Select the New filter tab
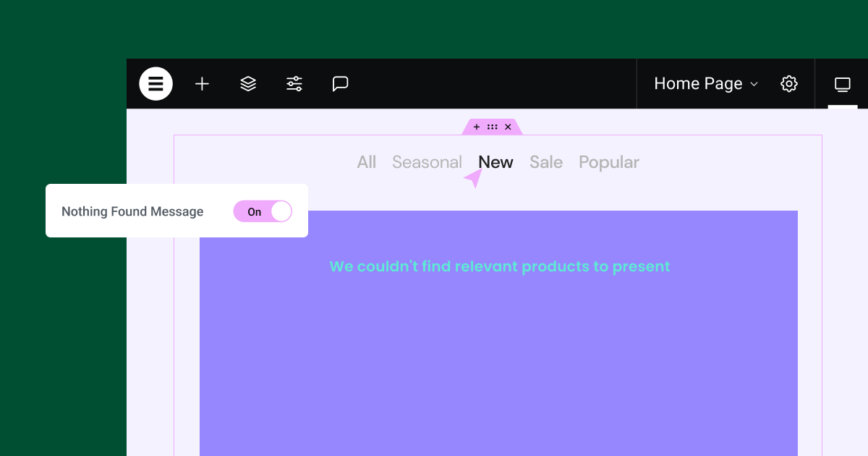The height and width of the screenshot is (456, 868). [x=495, y=162]
